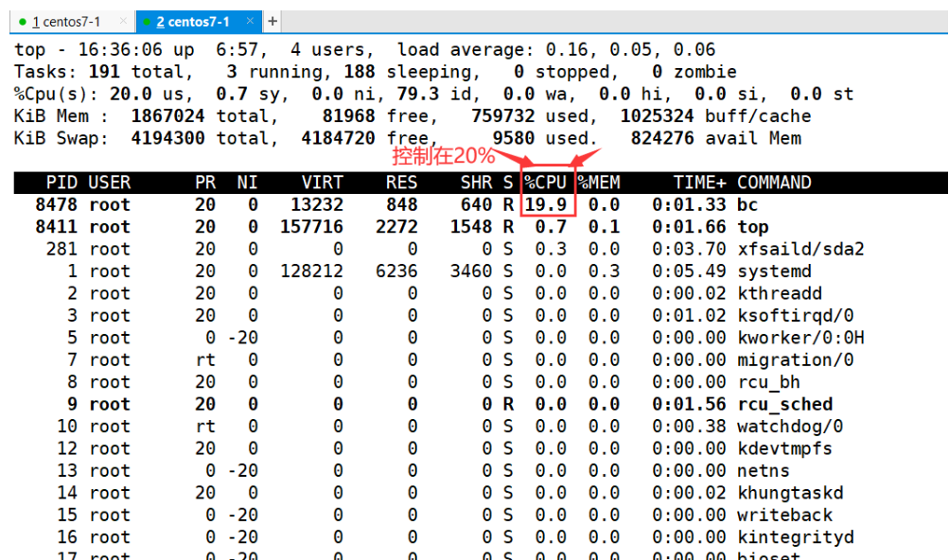Click the 3 running tasks value
Image resolution: width=949 pixels, height=560 pixels.
(232, 72)
